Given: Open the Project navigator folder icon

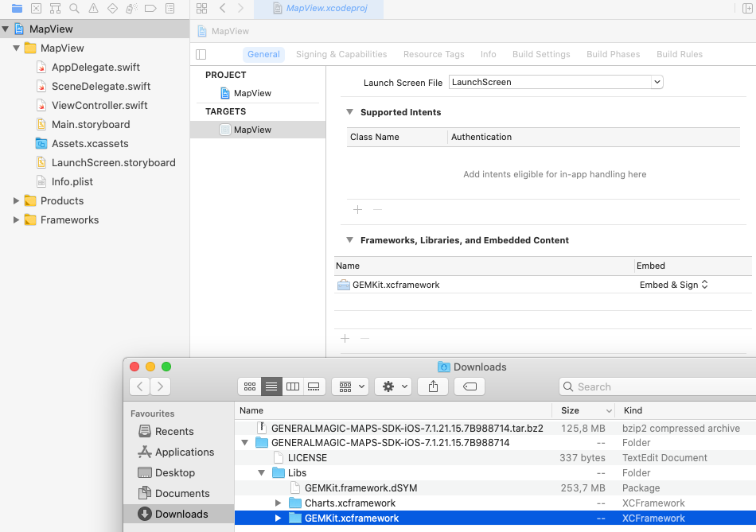Looking at the screenshot, I should click(x=17, y=8).
